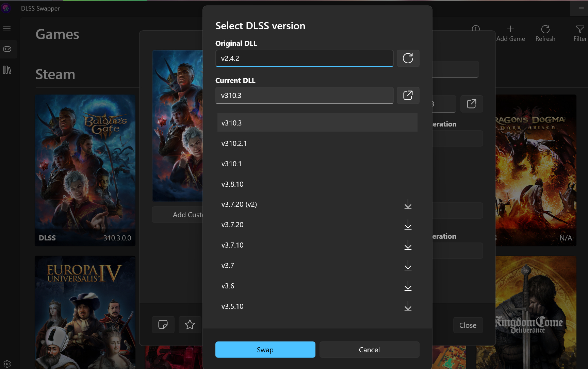This screenshot has height=369, width=588.
Task: Click the Swap button
Action: coord(265,350)
